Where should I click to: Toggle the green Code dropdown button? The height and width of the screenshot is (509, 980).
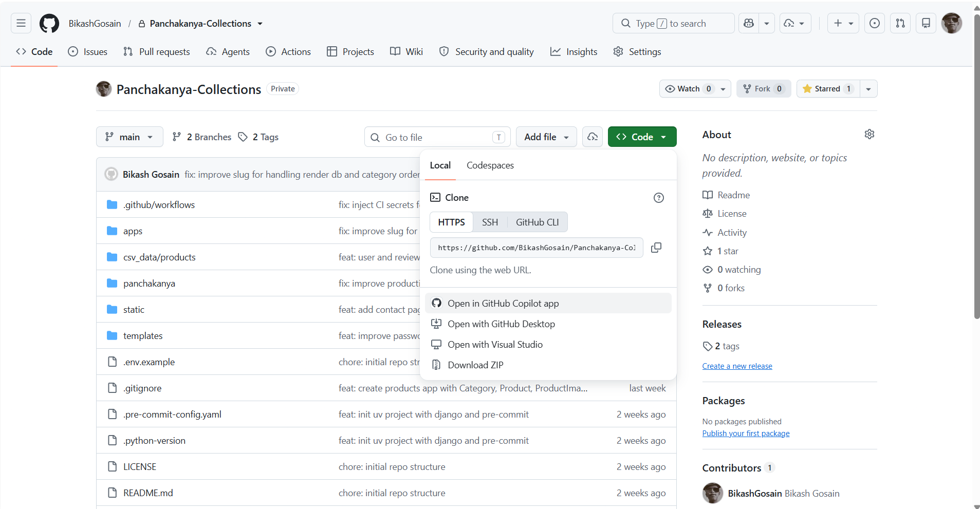642,137
